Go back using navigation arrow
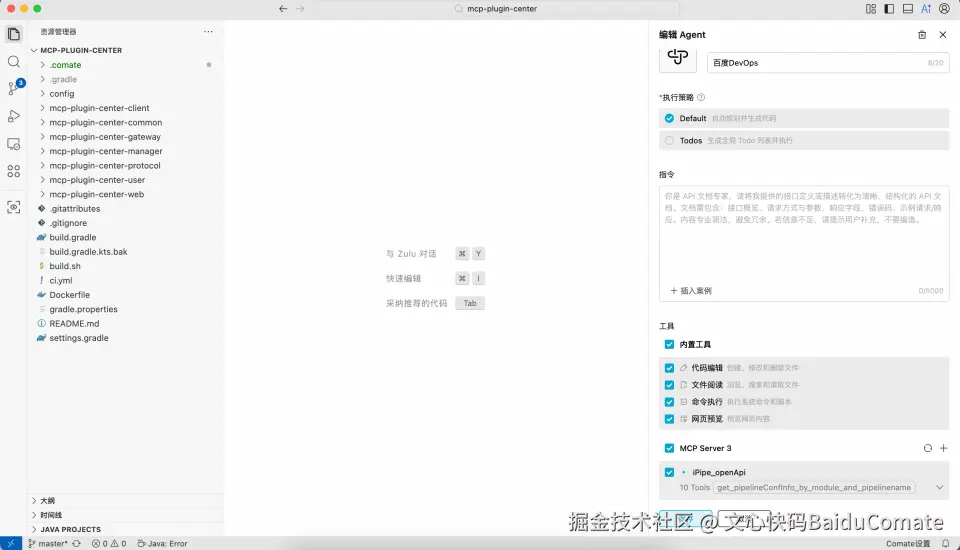Screen dimensions: 960x550 click(283, 9)
